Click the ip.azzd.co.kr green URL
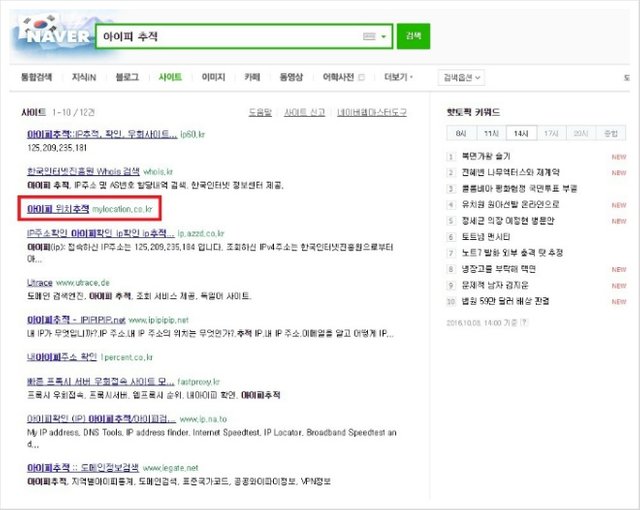The image size is (640, 510). (201, 233)
